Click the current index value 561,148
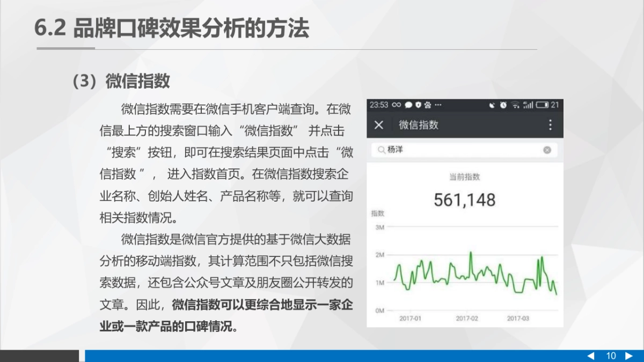The height and width of the screenshot is (362, 644). [x=465, y=199]
